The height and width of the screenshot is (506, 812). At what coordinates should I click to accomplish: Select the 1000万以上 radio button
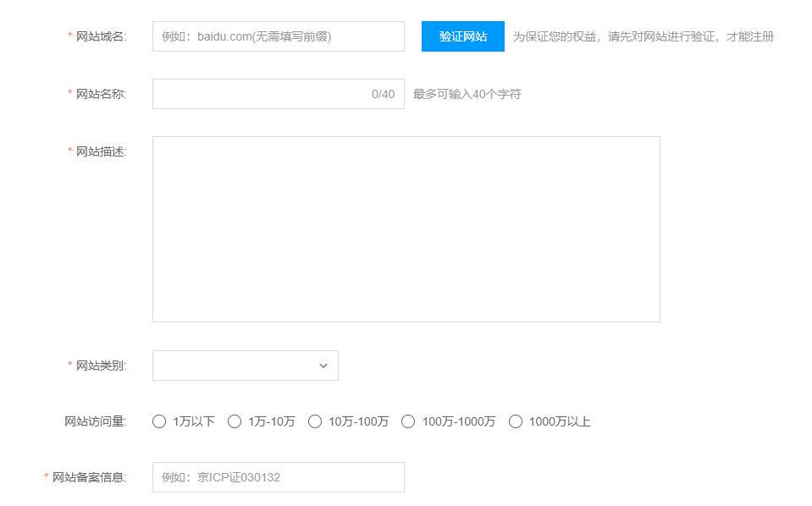click(x=516, y=421)
